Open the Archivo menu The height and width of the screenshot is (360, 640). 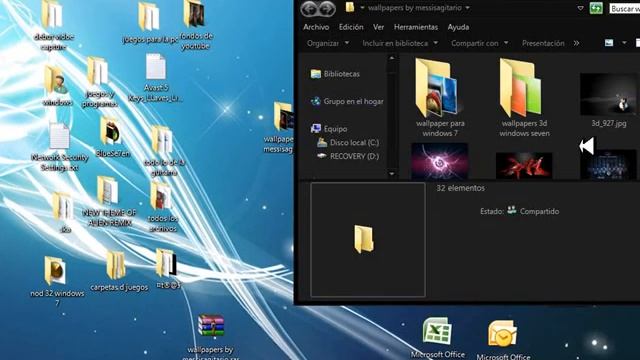[x=316, y=27]
